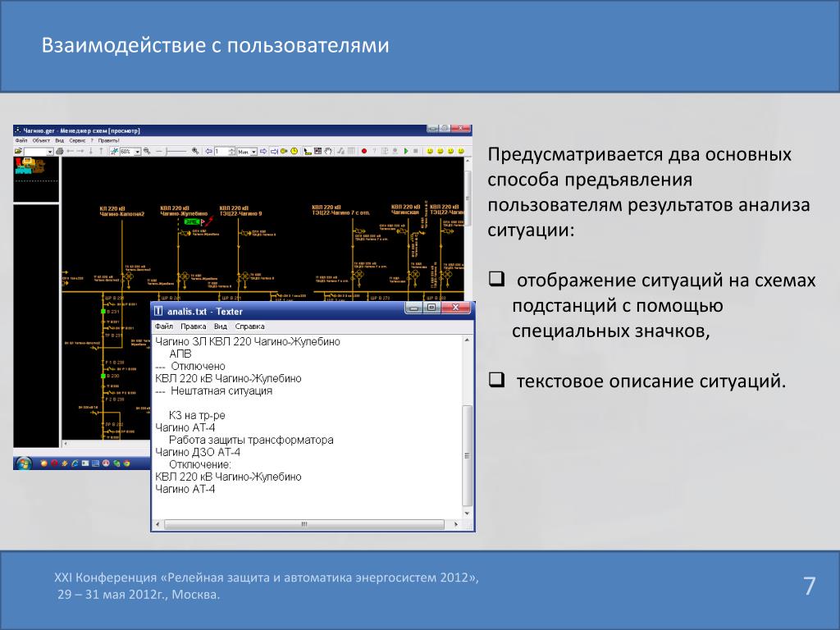Click Texter horizontal scrollbar thumb
This screenshot has width=840, height=630.
pos(304,524)
